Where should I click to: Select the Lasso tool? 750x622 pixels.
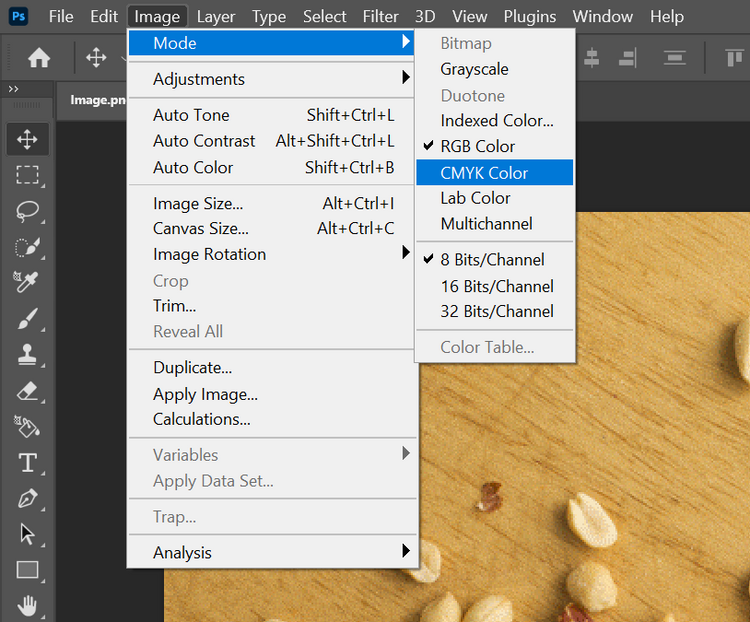27,211
